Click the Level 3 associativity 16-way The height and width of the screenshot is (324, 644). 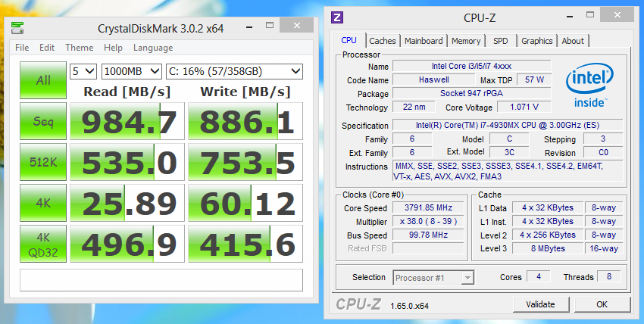click(604, 248)
